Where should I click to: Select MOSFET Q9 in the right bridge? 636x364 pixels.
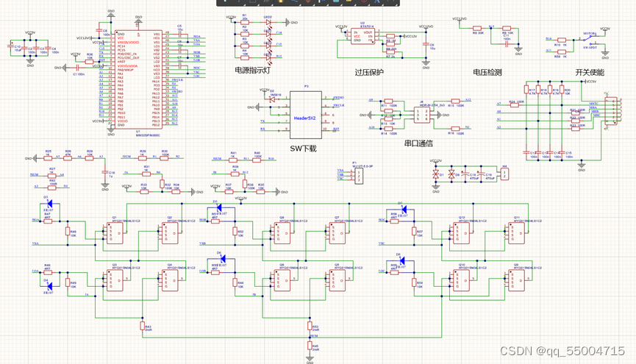[516, 280]
